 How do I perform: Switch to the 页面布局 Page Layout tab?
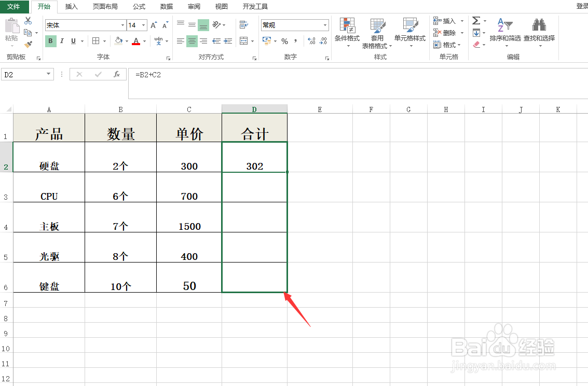(105, 6)
